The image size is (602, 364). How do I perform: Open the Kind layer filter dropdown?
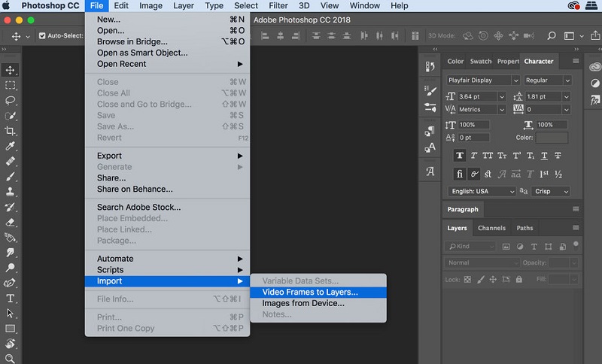(x=471, y=246)
